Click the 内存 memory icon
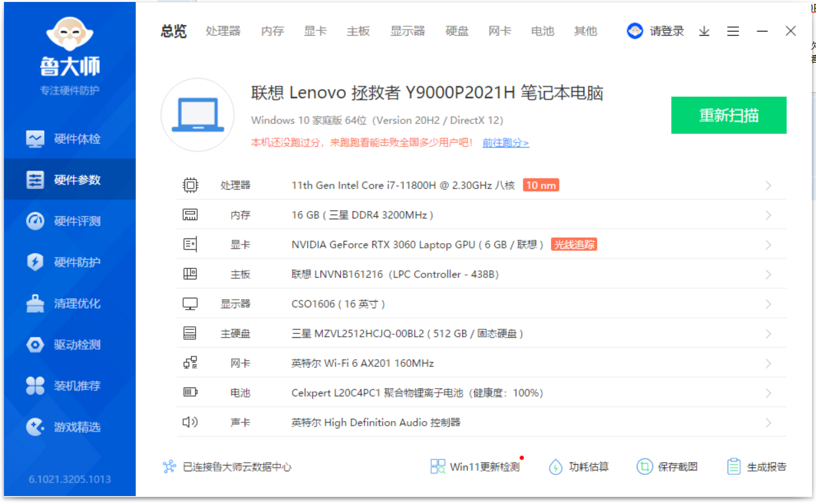The width and height of the screenshot is (816, 504). point(190,215)
